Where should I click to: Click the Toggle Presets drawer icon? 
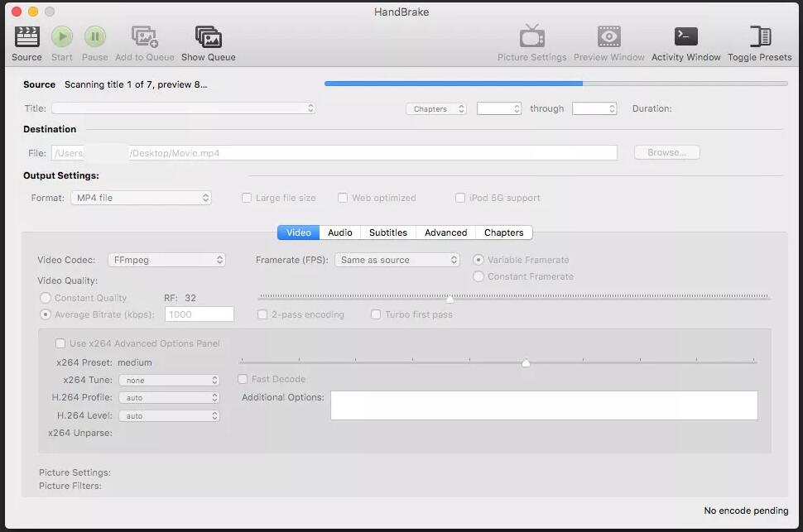tap(760, 36)
